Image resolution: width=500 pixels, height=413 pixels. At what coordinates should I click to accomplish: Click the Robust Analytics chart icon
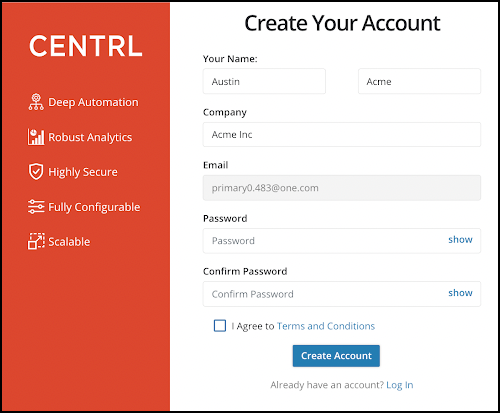click(36, 137)
